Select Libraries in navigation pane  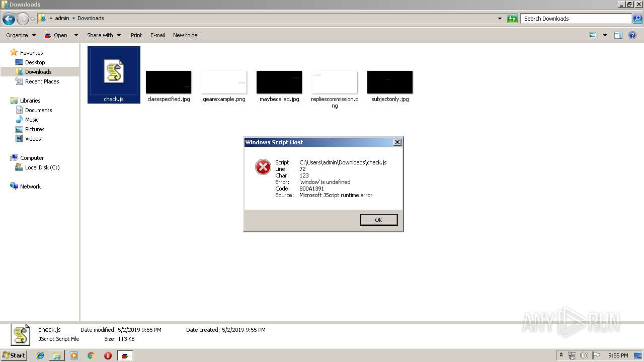[x=30, y=101]
